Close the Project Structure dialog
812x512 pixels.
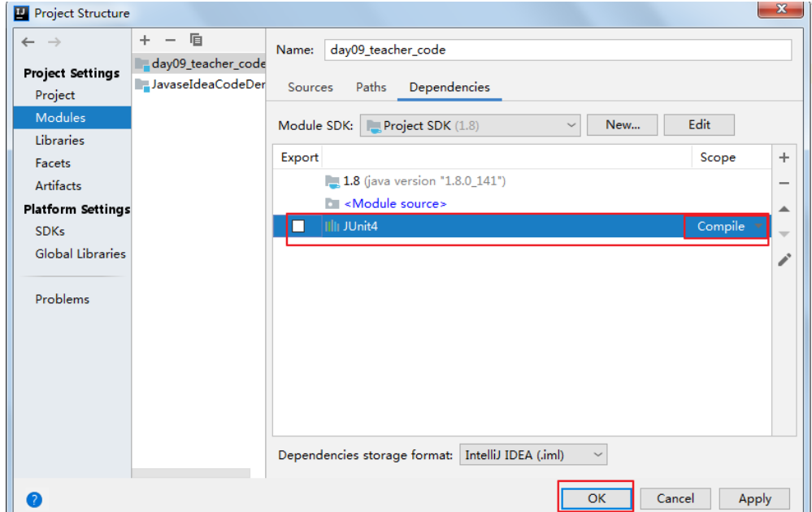tap(781, 9)
